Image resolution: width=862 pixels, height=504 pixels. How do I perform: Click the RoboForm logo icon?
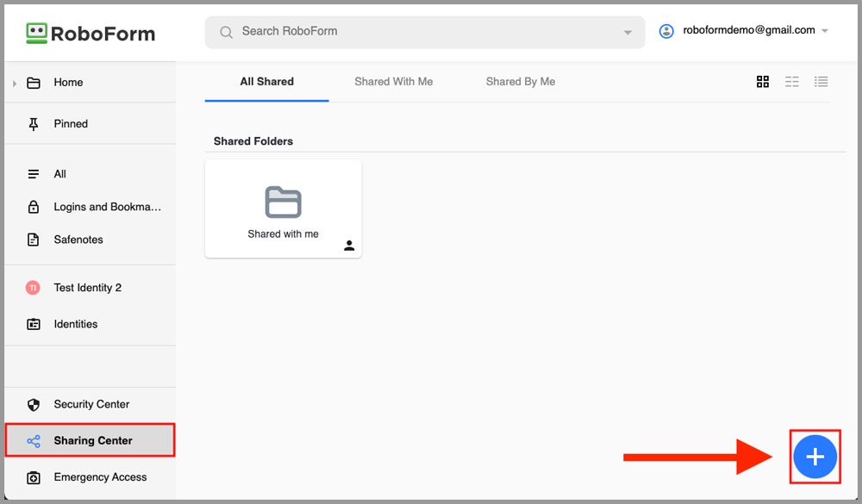tap(34, 33)
